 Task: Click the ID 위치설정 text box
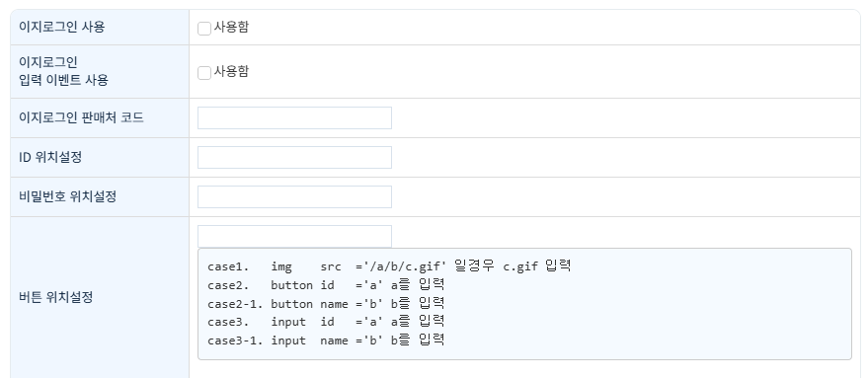tap(294, 157)
